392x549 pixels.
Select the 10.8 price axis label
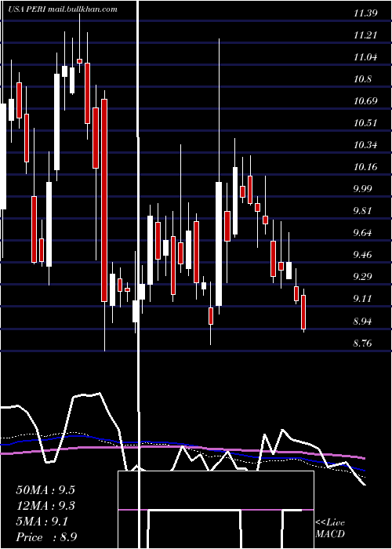click(x=362, y=79)
